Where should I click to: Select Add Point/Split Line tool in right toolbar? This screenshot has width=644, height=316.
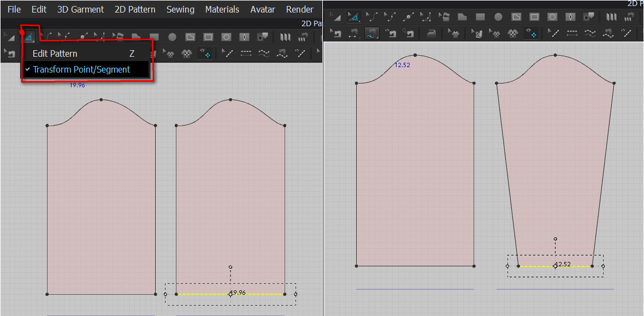(408, 17)
